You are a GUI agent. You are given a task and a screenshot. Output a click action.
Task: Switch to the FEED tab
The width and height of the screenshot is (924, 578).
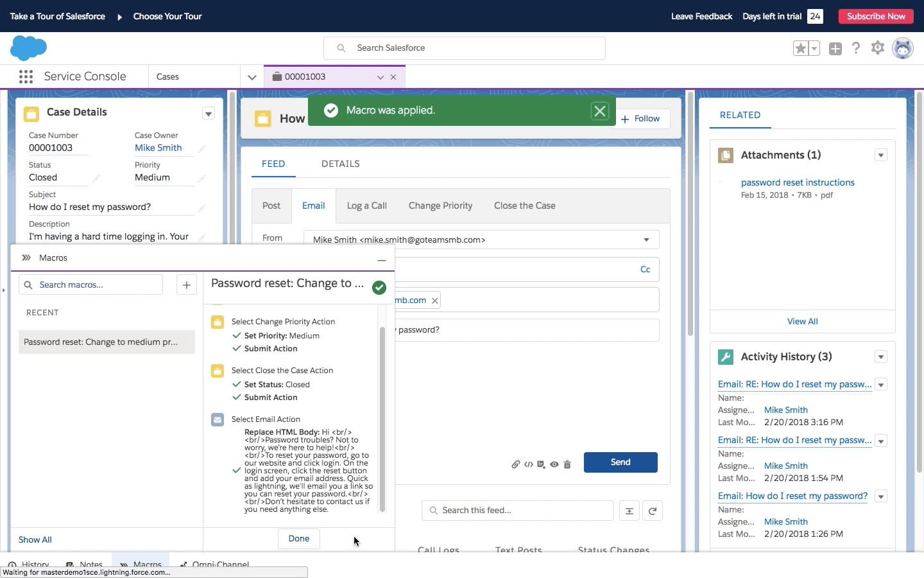[273, 164]
